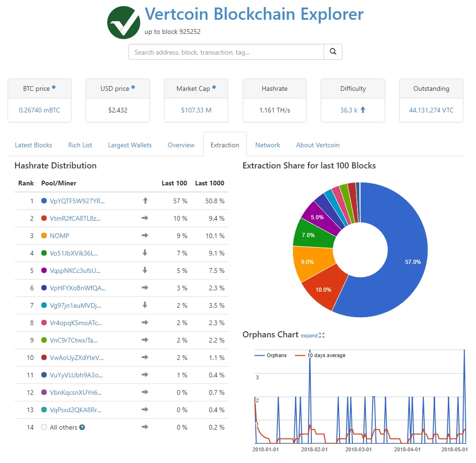Click the trend arrow in All others row
Viewport: 476px width, 463px height.
pyautogui.click(x=145, y=427)
